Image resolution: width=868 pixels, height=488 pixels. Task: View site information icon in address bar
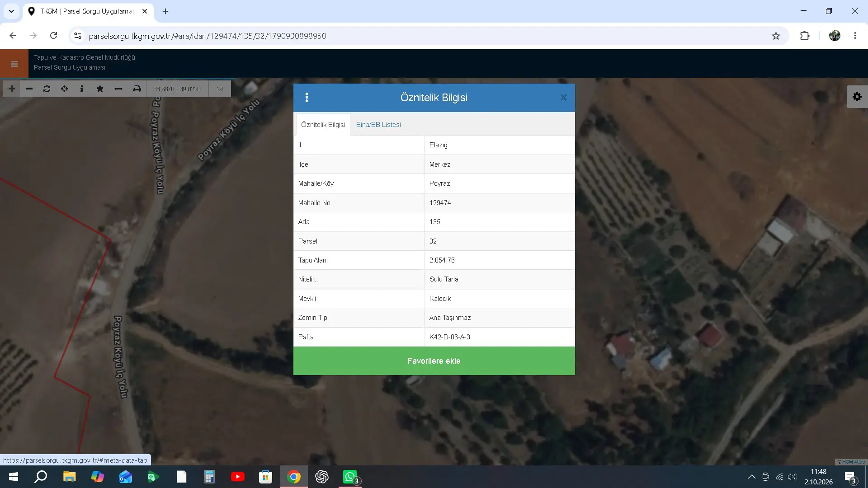click(78, 36)
